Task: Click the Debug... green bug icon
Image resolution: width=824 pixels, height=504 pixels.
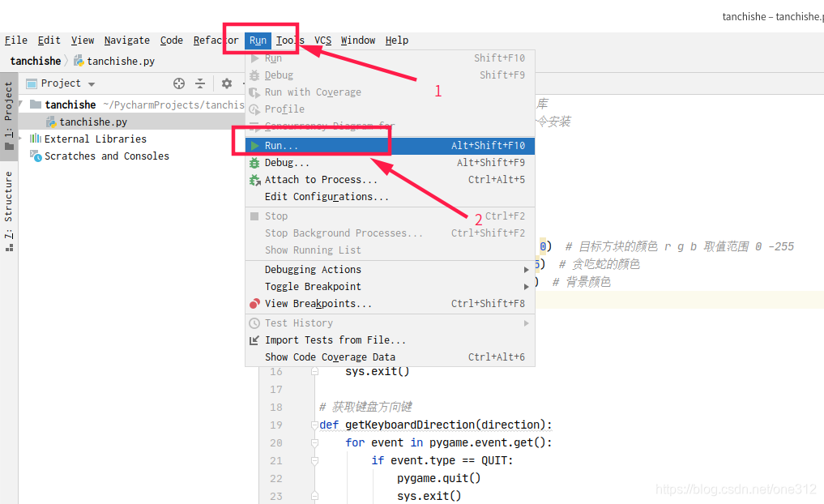Action: click(x=254, y=163)
